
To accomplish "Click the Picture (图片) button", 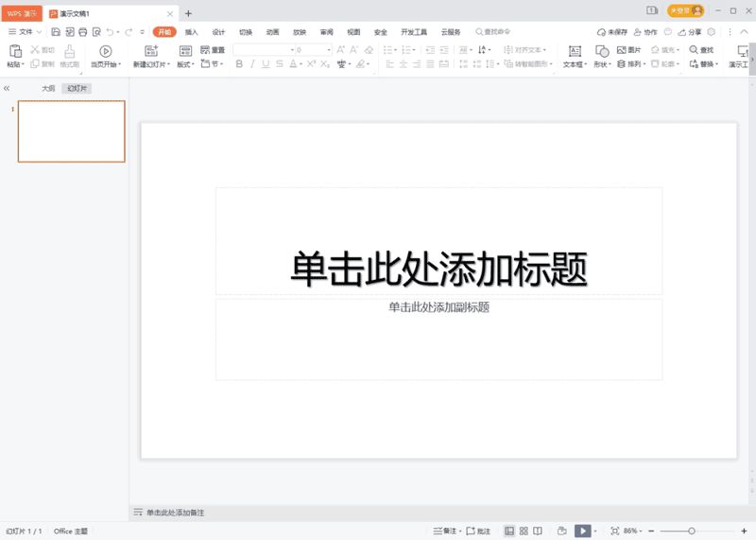I will [628, 50].
